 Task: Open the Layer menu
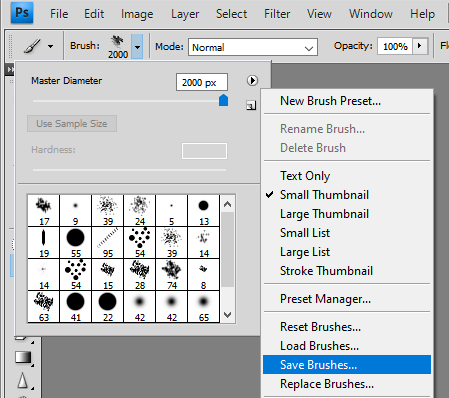(x=185, y=14)
